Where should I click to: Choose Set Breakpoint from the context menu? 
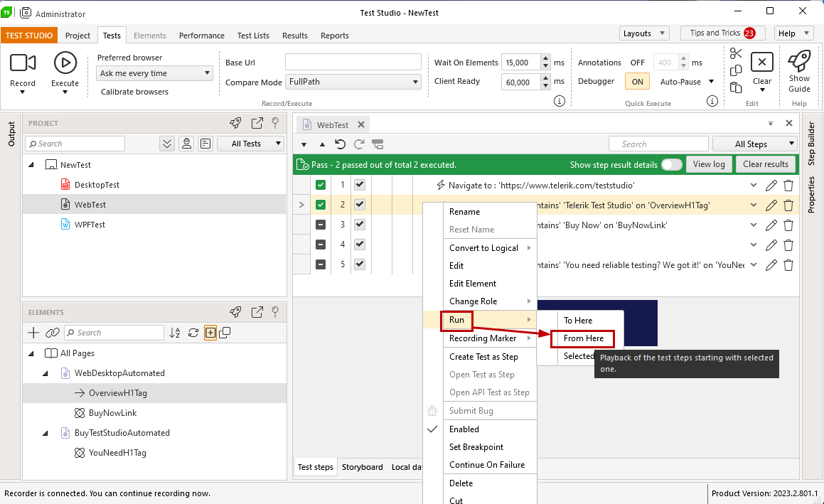pyautogui.click(x=476, y=447)
